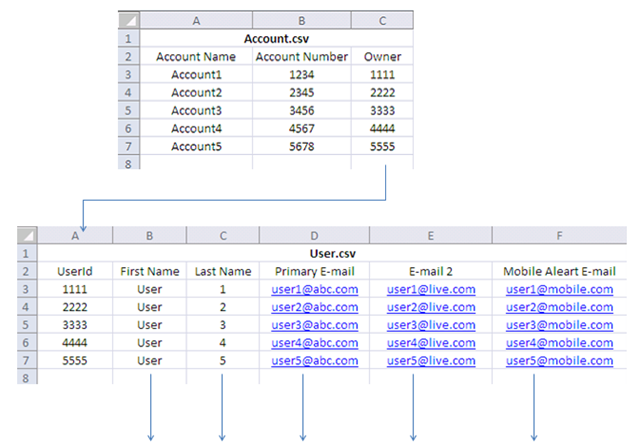
Task: Select the Primary E-mail header cell
Action: (315, 271)
